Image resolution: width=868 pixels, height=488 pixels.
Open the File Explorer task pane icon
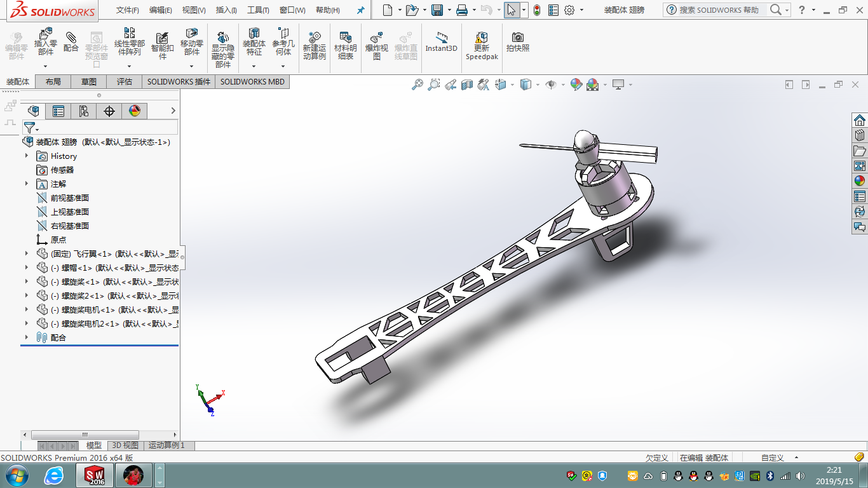(860, 151)
